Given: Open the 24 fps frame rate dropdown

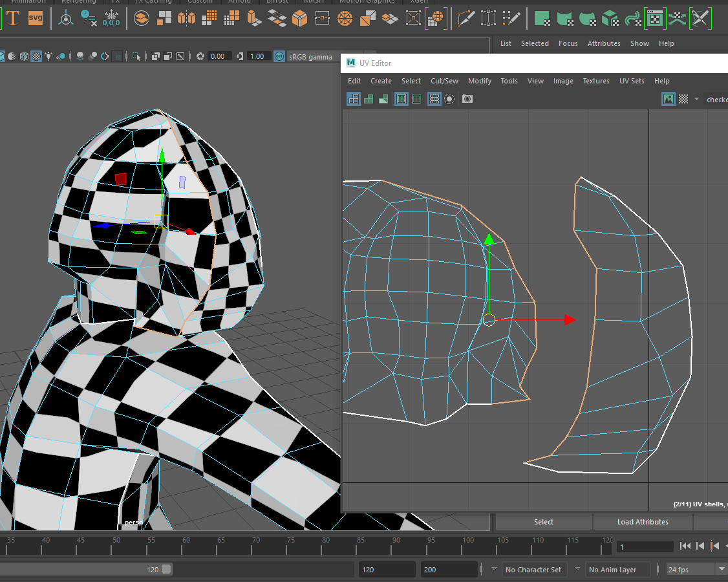Looking at the screenshot, I should coord(722,569).
